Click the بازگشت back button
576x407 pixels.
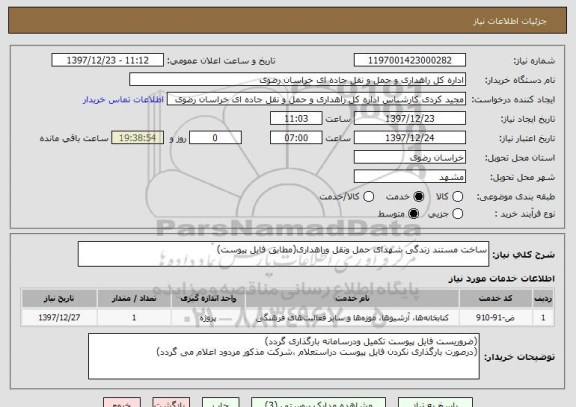click(x=171, y=403)
